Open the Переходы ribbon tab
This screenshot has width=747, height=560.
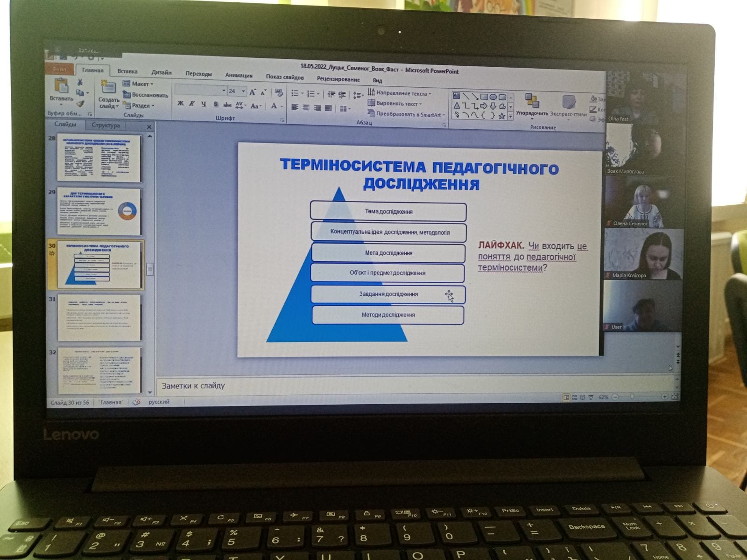tap(198, 74)
